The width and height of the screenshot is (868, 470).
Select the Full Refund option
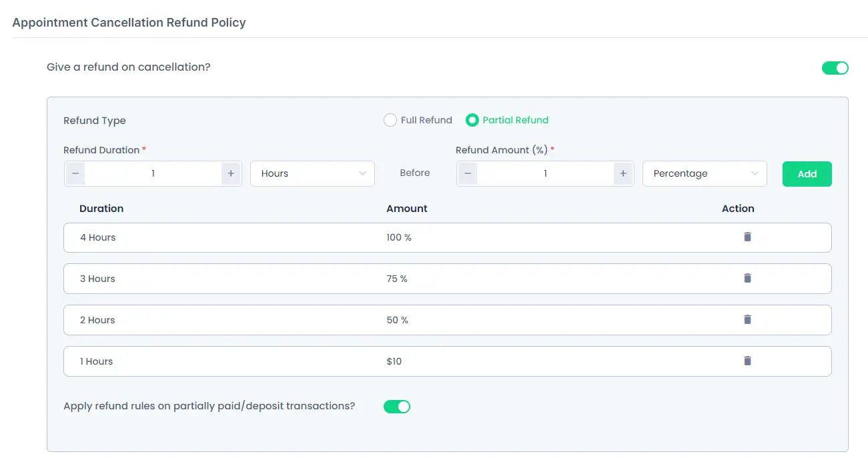(x=390, y=120)
